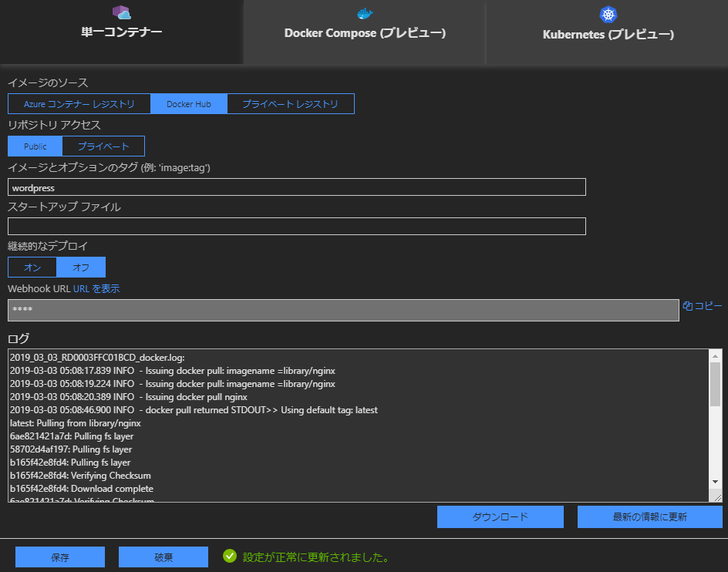
Task: Click log line 'Issuing docker pull nginx'
Action: (x=129, y=397)
